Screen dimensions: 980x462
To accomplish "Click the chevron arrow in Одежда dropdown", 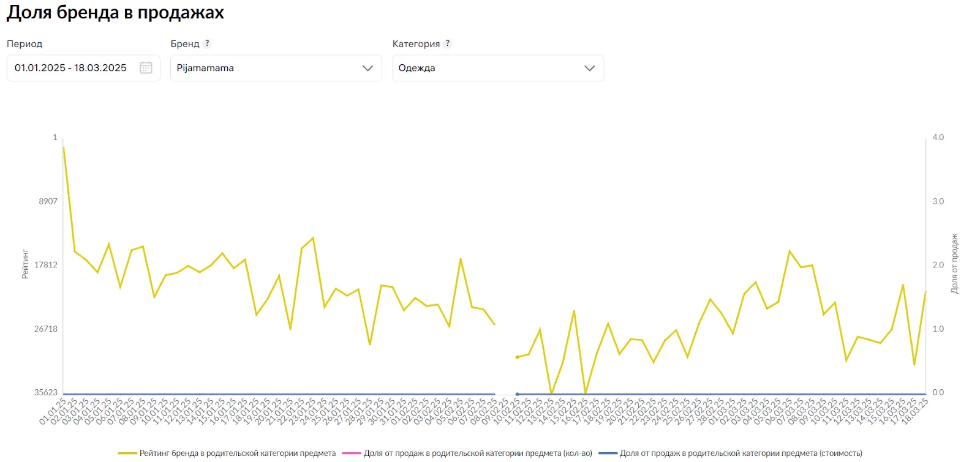I will (x=589, y=68).
